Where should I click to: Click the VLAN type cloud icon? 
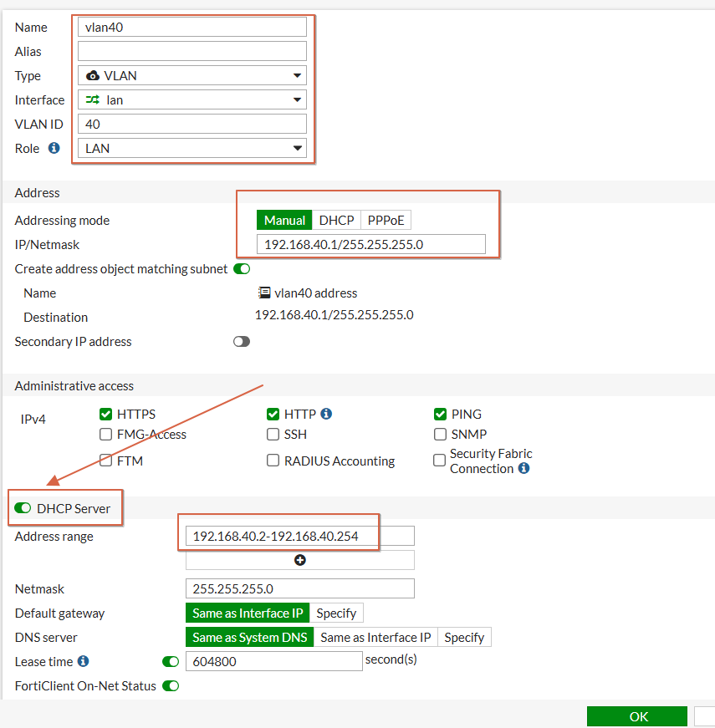[93, 75]
